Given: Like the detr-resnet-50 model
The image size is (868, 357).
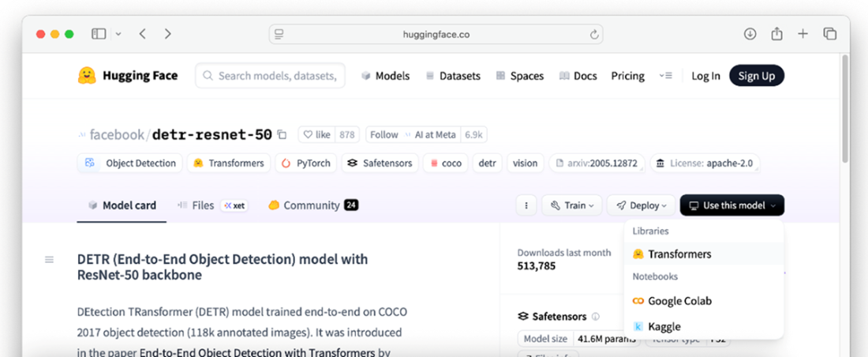Looking at the screenshot, I should click(317, 135).
